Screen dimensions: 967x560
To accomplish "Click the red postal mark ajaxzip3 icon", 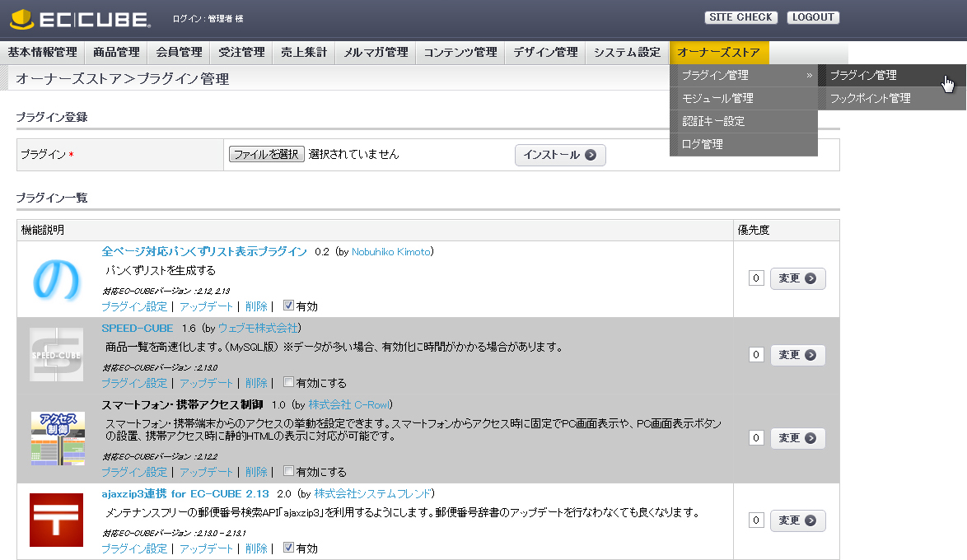I will point(57,520).
